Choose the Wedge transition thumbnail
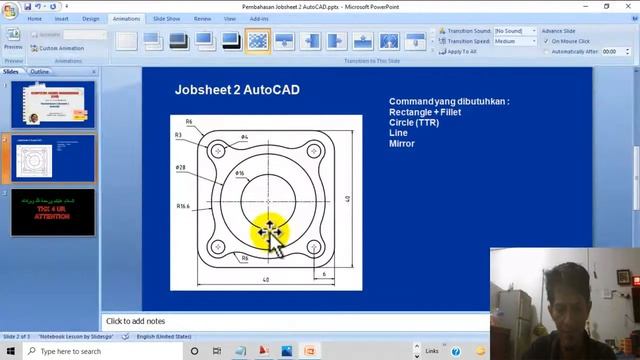The width and height of the screenshot is (640, 360). click(x=389, y=41)
